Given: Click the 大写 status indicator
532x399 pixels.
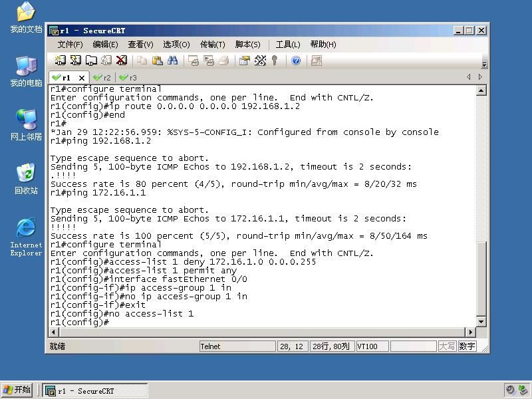Looking at the screenshot, I should [x=447, y=346].
